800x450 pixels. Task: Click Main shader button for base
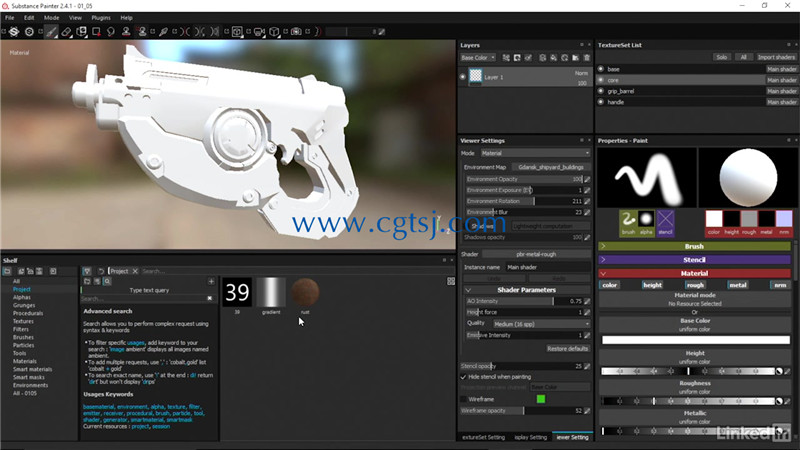[781, 69]
